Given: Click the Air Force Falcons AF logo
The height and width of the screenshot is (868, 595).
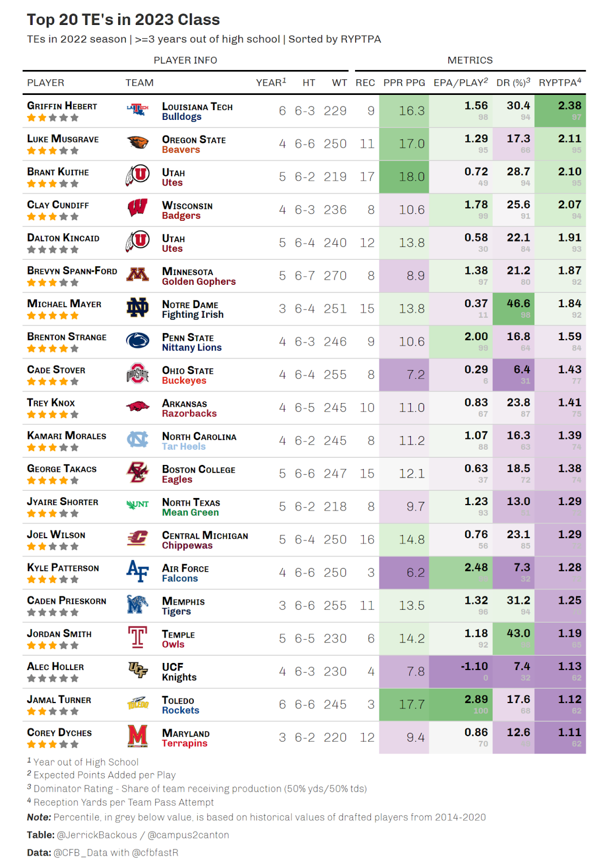Looking at the screenshot, I should (x=137, y=571).
